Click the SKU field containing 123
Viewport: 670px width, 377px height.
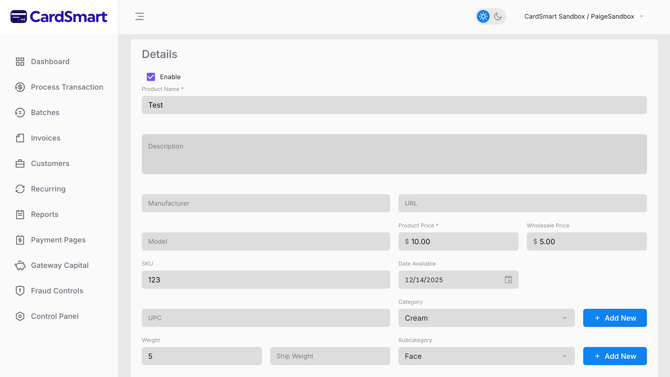tap(266, 280)
